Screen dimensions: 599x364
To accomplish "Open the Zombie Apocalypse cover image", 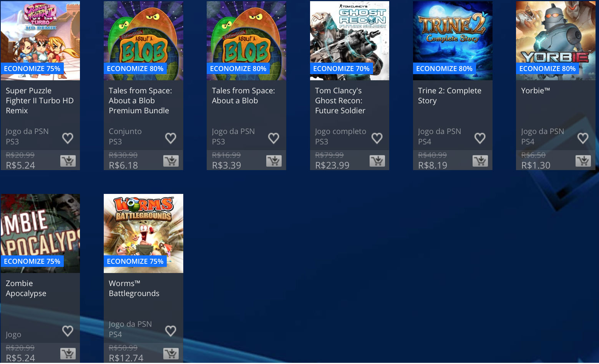I will pyautogui.click(x=40, y=233).
